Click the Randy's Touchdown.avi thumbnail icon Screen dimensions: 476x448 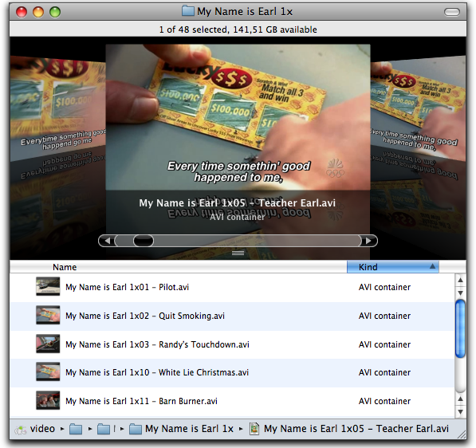(x=48, y=344)
